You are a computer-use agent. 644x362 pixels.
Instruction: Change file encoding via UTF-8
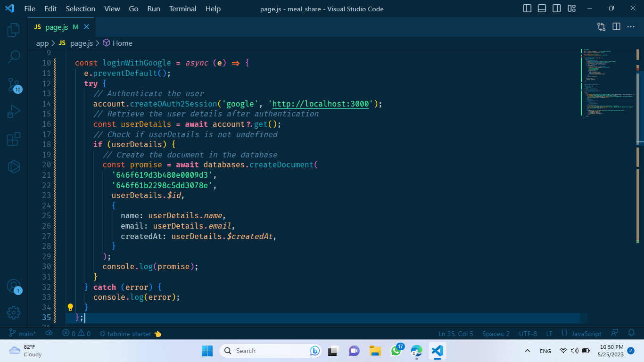(x=528, y=334)
